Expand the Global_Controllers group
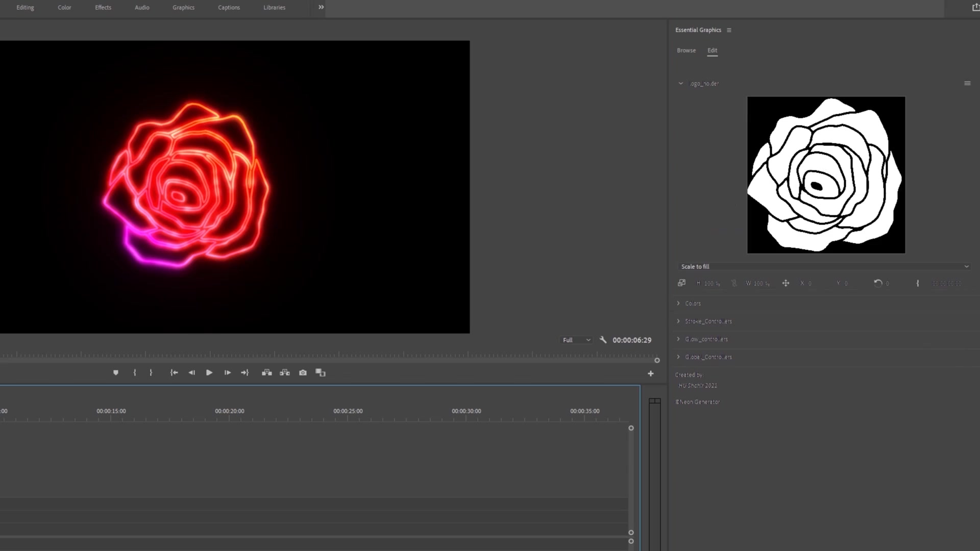The width and height of the screenshot is (980, 551). [678, 357]
